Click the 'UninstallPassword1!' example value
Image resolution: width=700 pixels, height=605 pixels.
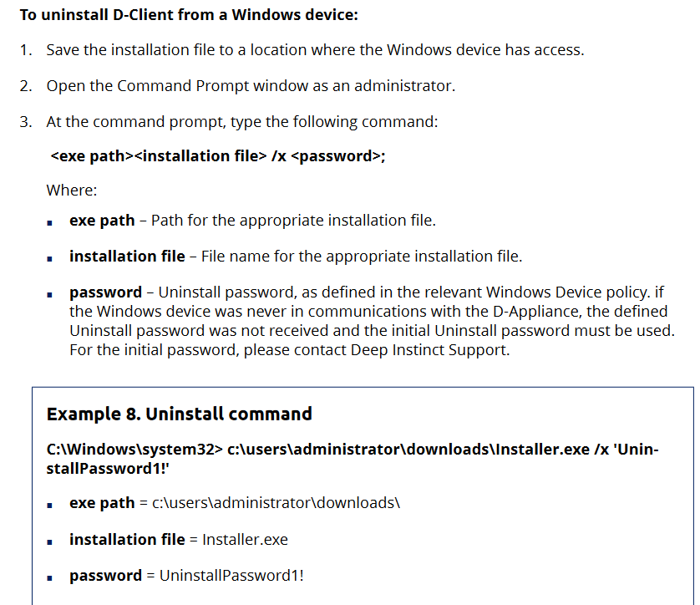click(231, 576)
